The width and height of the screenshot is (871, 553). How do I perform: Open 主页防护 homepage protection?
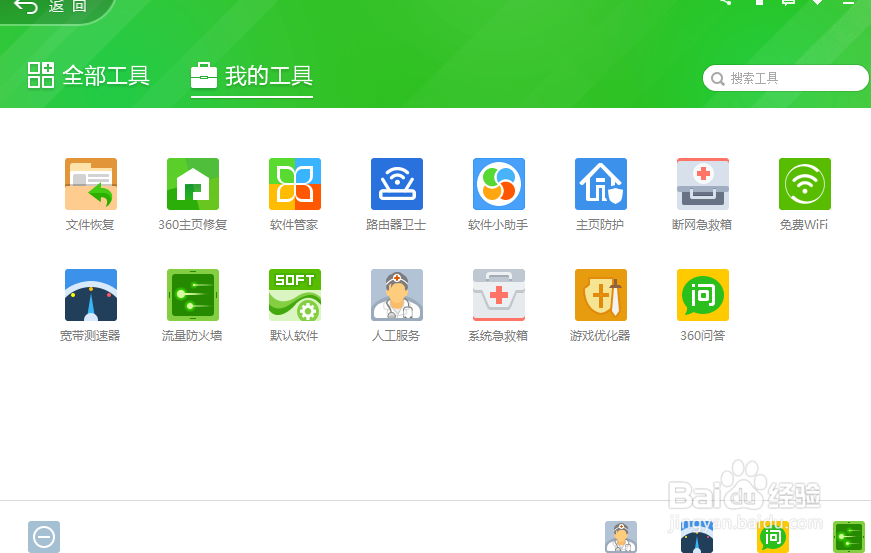click(x=600, y=184)
